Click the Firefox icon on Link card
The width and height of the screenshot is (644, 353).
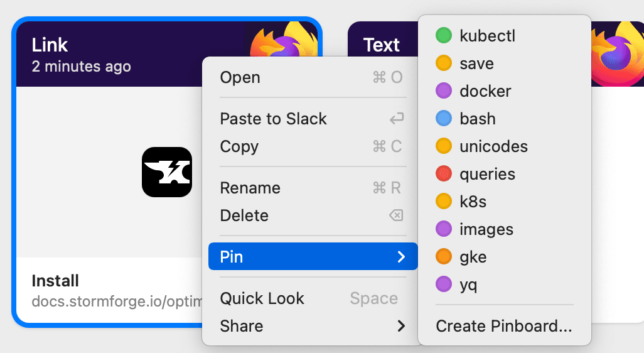click(x=283, y=40)
